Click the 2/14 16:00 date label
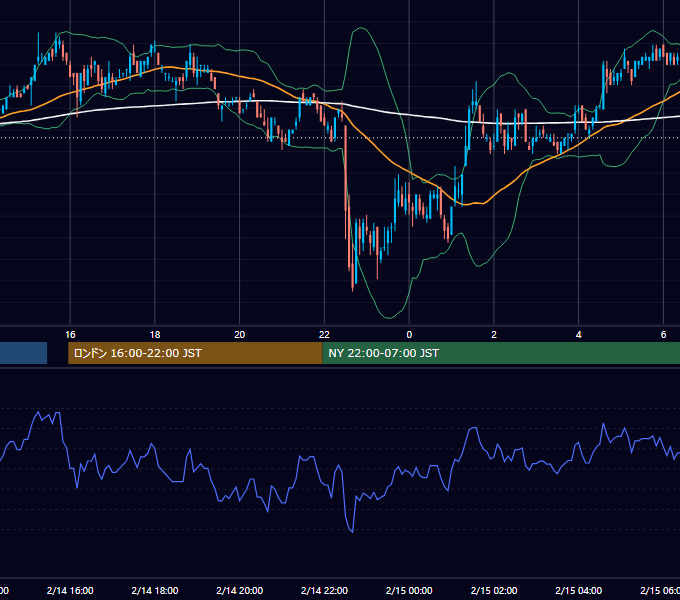The width and height of the screenshot is (680, 600). tap(70, 590)
